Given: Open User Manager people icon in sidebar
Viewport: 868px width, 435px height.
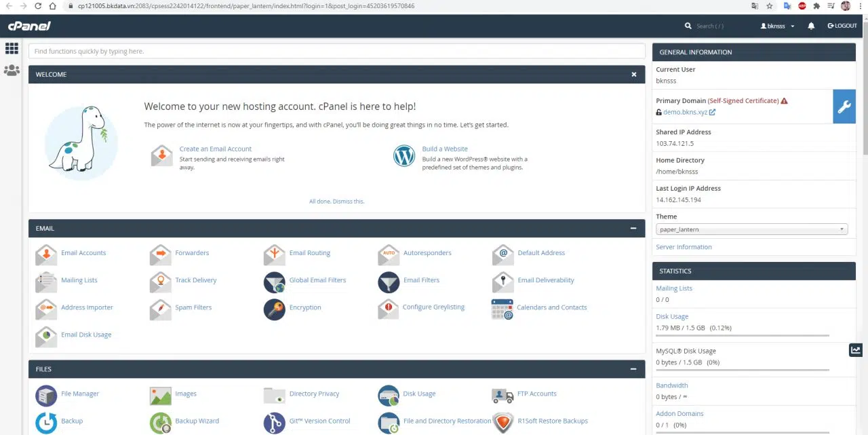Looking at the screenshot, I should (12, 70).
